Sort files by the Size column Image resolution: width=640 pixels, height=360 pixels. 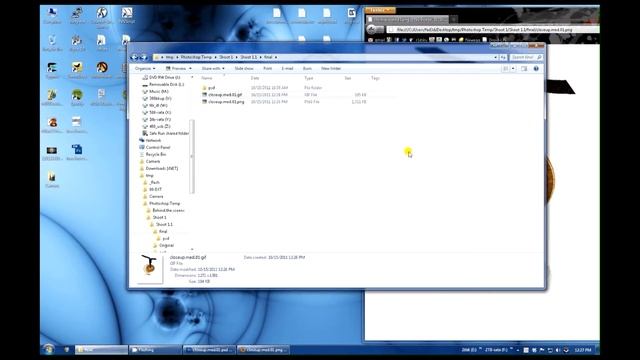pyautogui.click(x=348, y=78)
